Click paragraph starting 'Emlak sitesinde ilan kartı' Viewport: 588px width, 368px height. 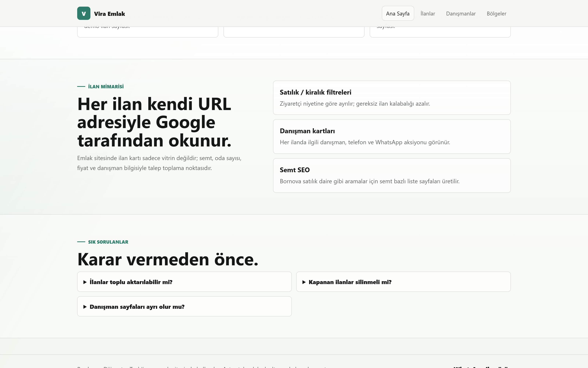click(x=159, y=163)
